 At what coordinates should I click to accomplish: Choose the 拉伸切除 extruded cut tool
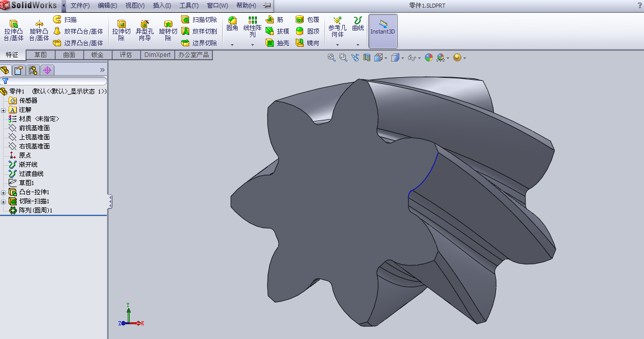(x=122, y=30)
